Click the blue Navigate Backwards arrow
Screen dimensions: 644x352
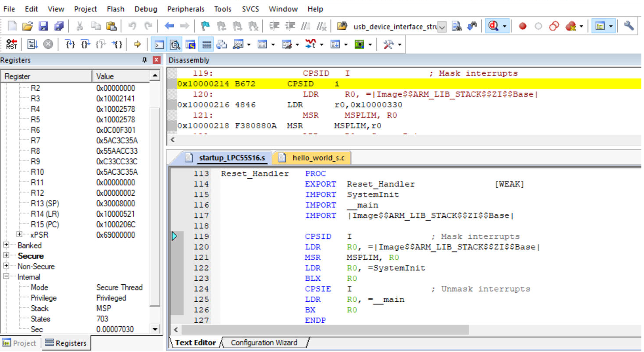click(x=169, y=26)
